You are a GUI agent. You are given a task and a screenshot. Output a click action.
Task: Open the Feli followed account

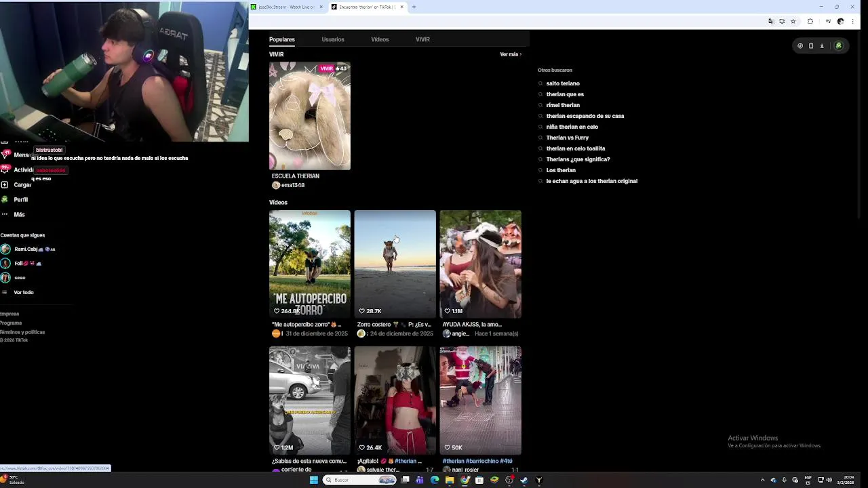22,263
